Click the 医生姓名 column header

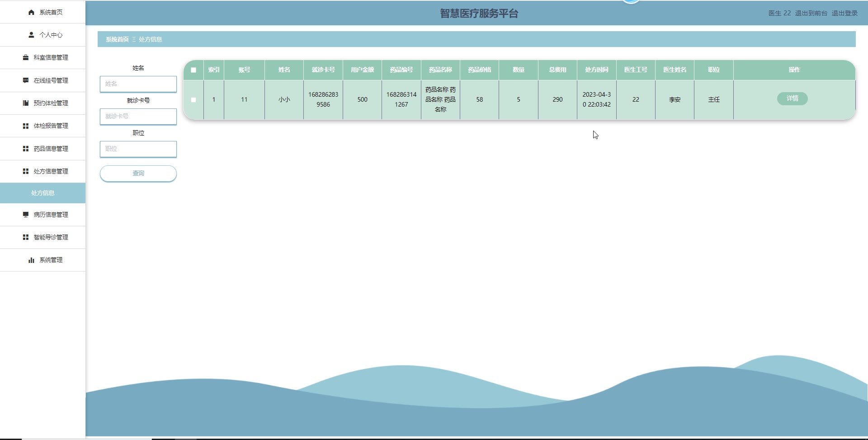coord(675,70)
